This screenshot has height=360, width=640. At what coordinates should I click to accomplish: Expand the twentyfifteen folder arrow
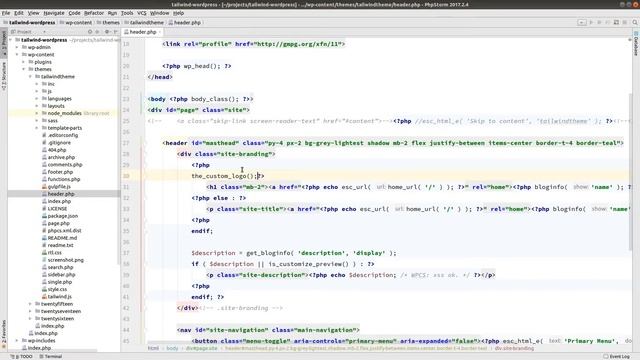[30, 304]
